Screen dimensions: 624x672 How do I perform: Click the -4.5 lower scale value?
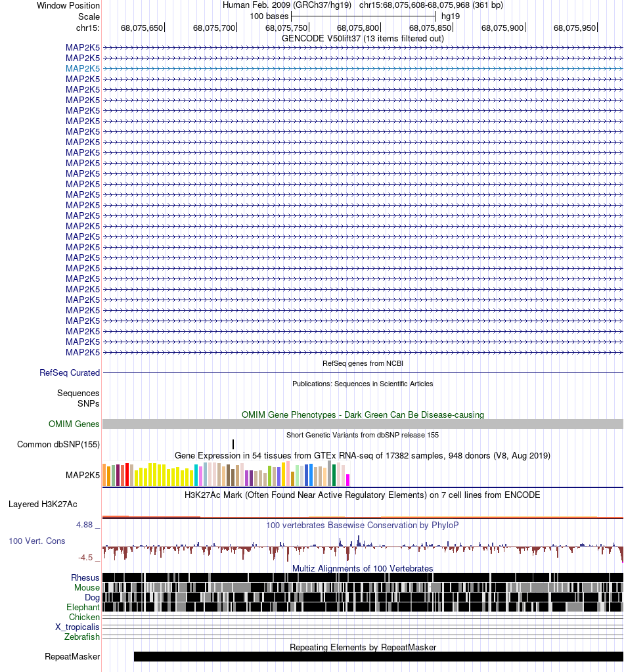click(x=85, y=558)
